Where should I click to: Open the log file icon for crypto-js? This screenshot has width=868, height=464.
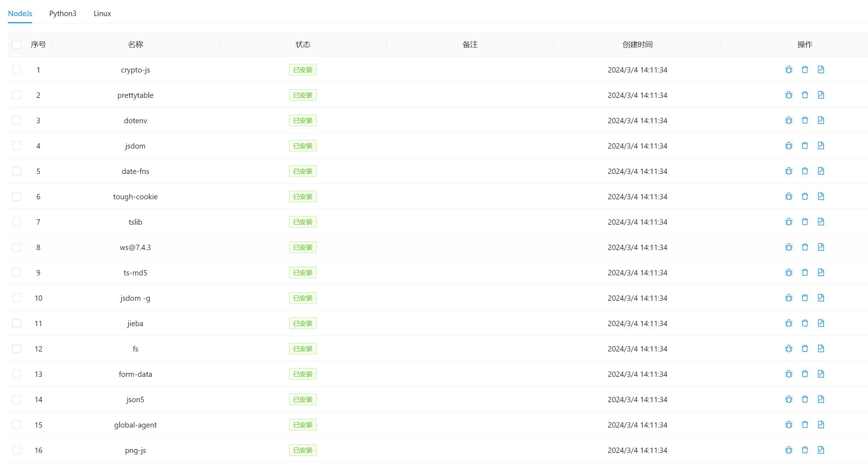point(821,70)
